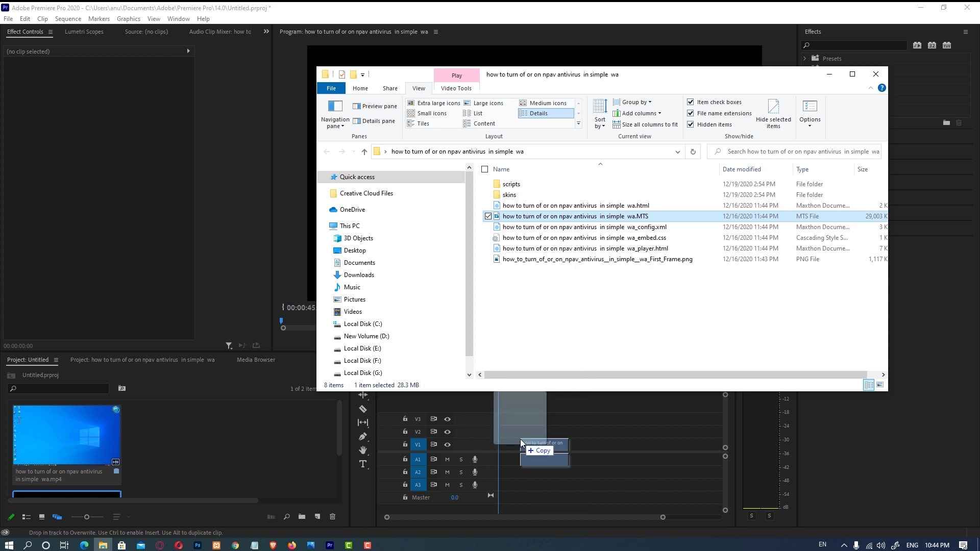Toggle Item check boxes option

coord(691,102)
